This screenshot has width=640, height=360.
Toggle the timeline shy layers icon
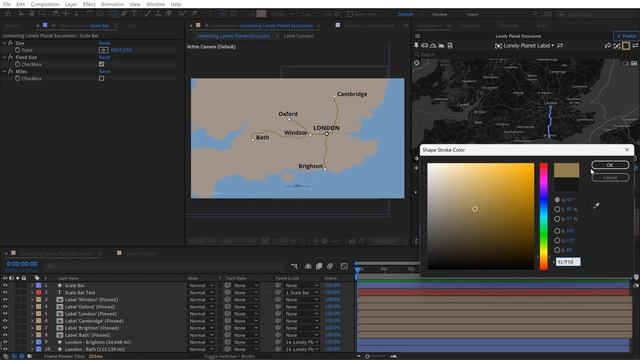[308, 266]
